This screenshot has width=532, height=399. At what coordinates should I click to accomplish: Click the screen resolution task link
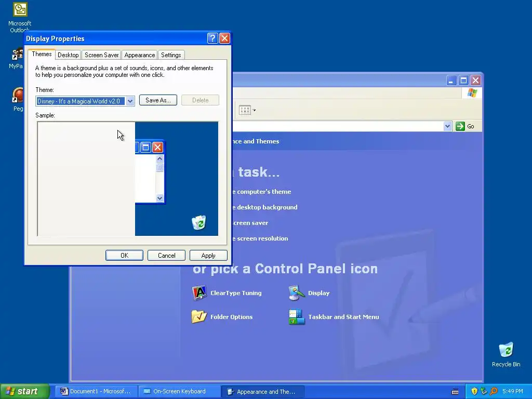click(260, 238)
